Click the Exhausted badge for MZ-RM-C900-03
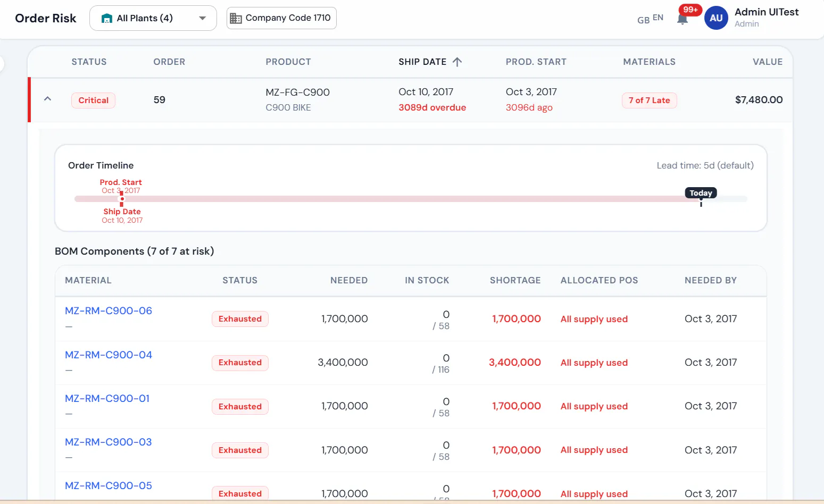The width and height of the screenshot is (824, 504). (x=240, y=450)
